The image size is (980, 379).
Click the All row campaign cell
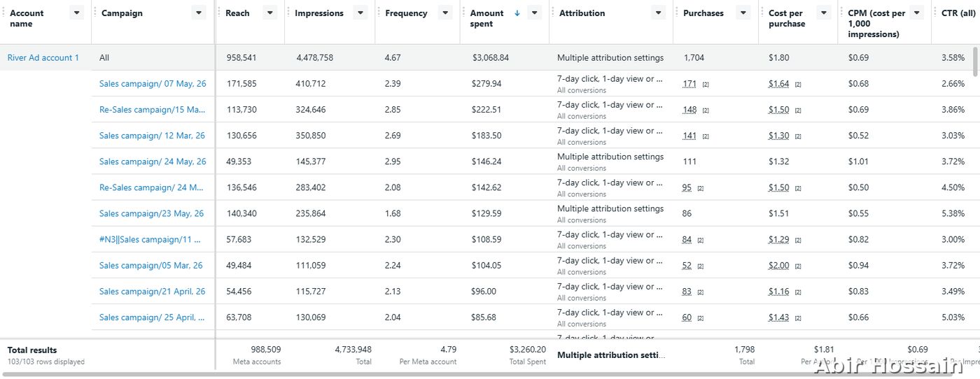click(x=104, y=58)
